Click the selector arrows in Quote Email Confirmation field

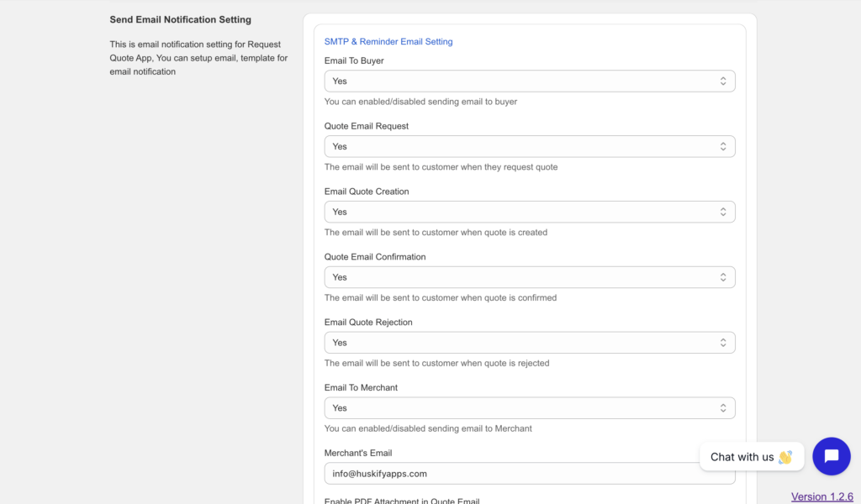coord(722,278)
